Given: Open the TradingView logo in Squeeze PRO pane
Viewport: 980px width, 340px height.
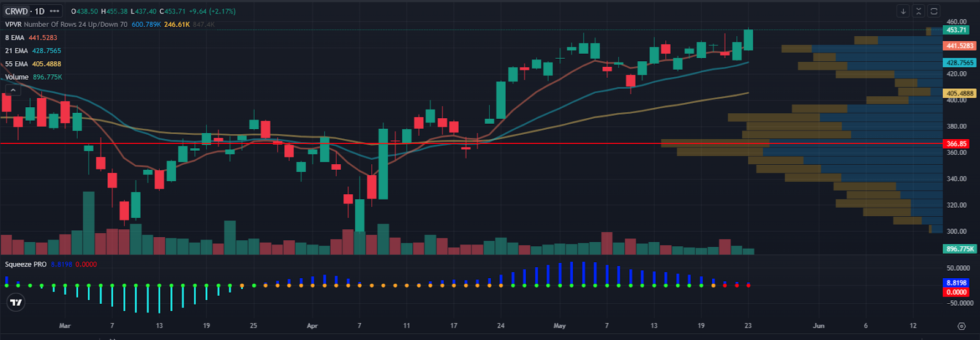Looking at the screenshot, I should coord(17,302).
